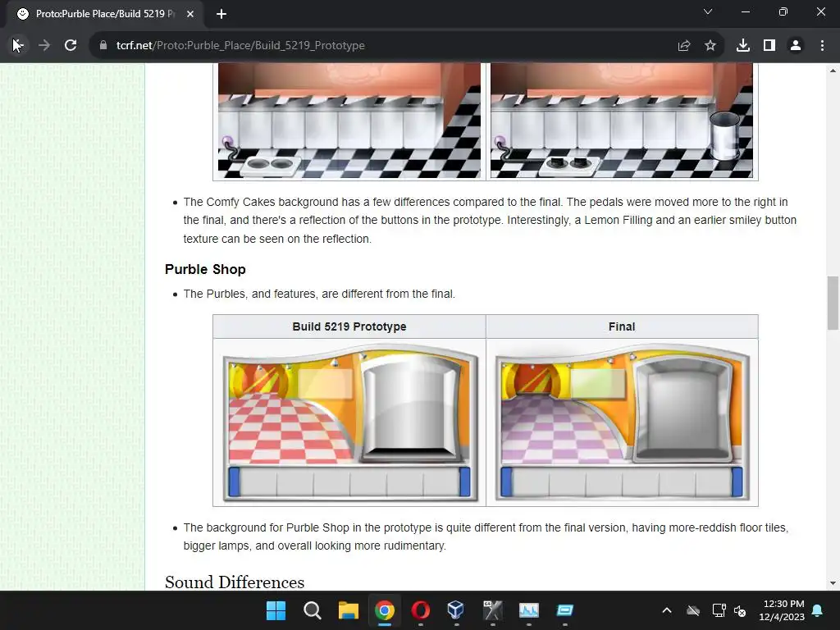Open a new browser tab
The height and width of the screenshot is (630, 840).
point(221,14)
